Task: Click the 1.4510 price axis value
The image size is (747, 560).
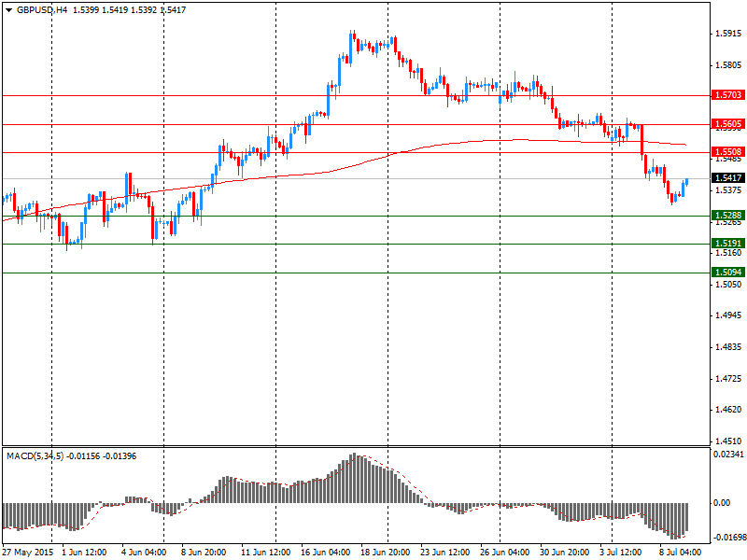Action: pos(729,441)
